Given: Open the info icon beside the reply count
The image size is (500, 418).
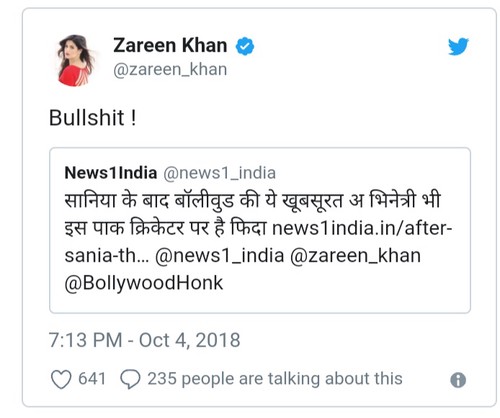Looking at the screenshot, I should coord(458,380).
